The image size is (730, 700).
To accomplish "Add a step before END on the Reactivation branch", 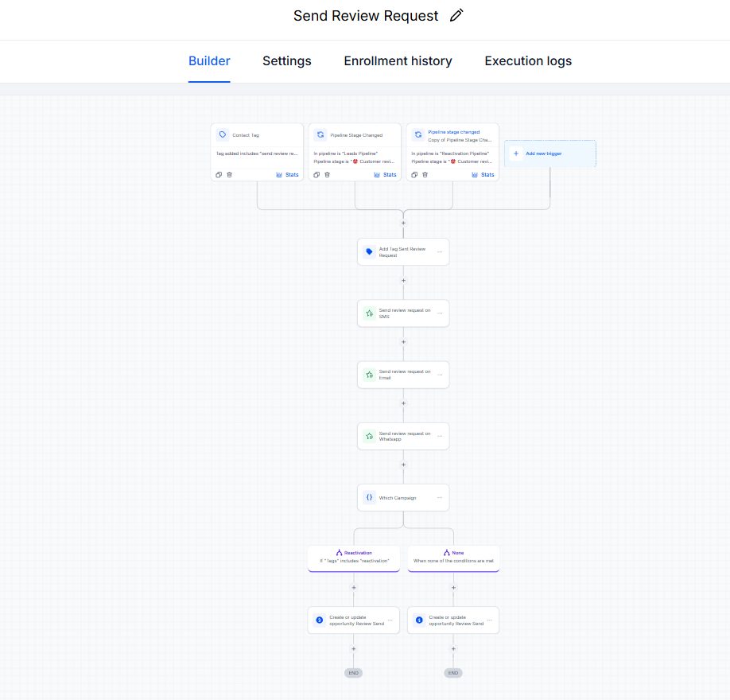I will tap(354, 649).
